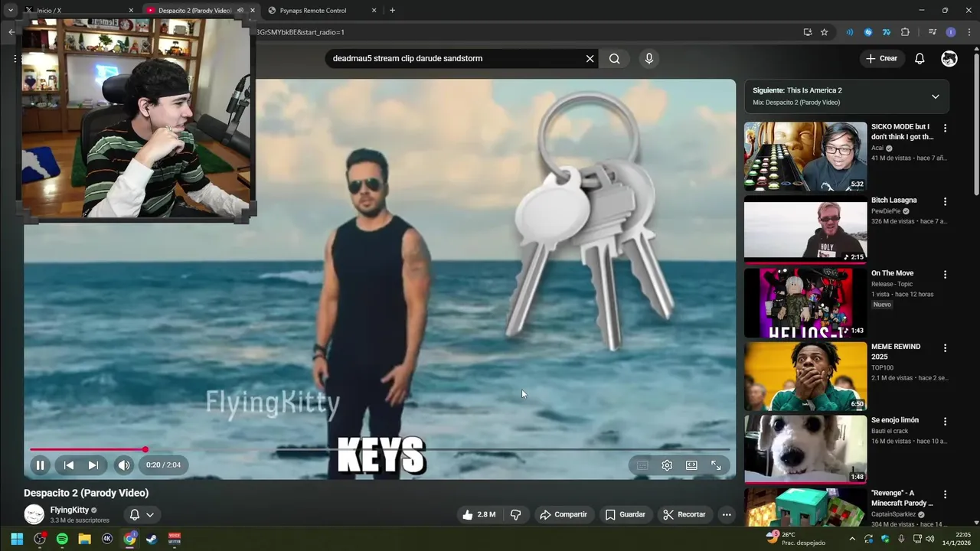
Task: Pause the Despacito 2 video
Action: coord(41,465)
